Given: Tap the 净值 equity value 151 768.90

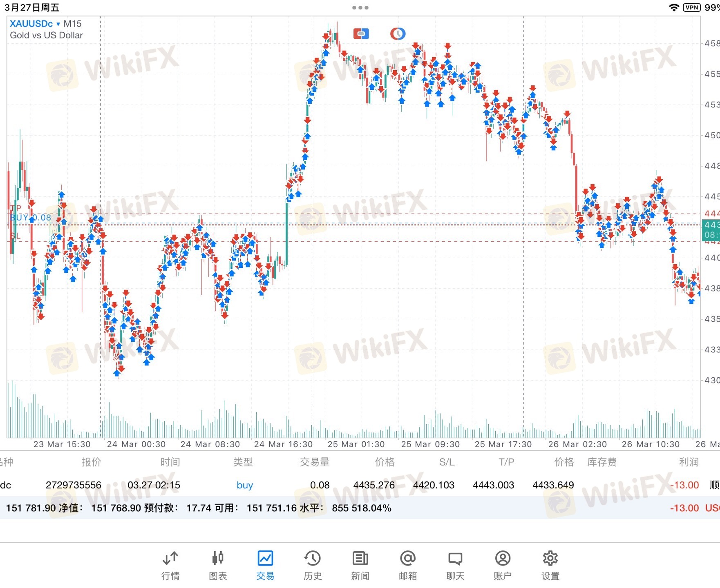Looking at the screenshot, I should (116, 508).
